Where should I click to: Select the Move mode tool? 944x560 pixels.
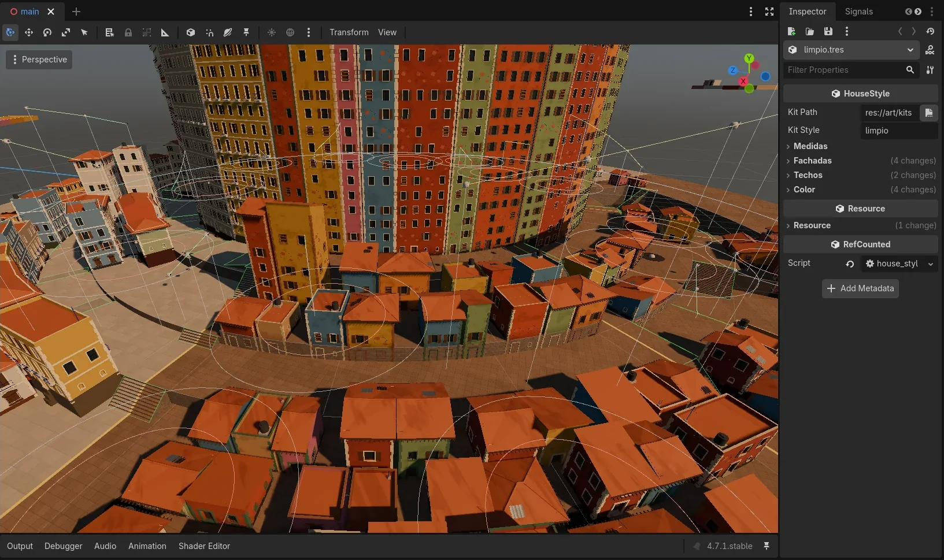29,32
